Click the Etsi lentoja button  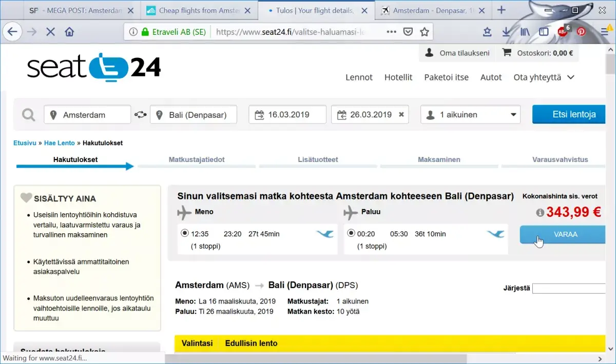point(569,114)
